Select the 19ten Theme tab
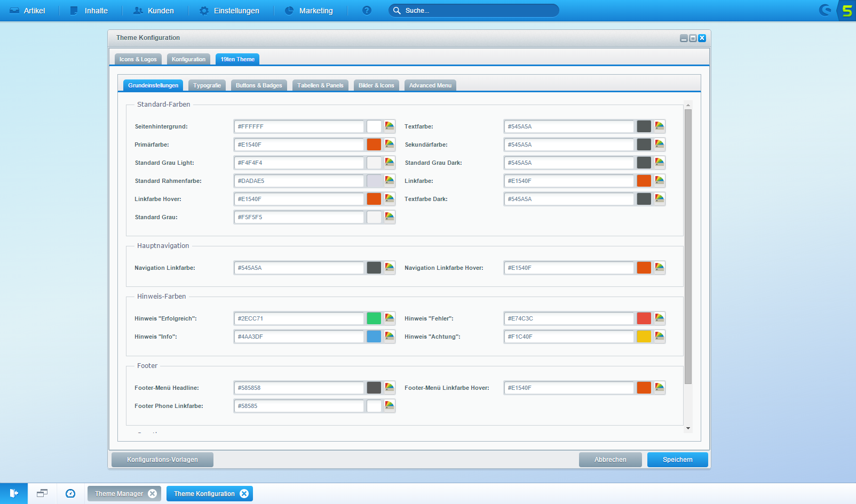The image size is (856, 504). tap(237, 59)
